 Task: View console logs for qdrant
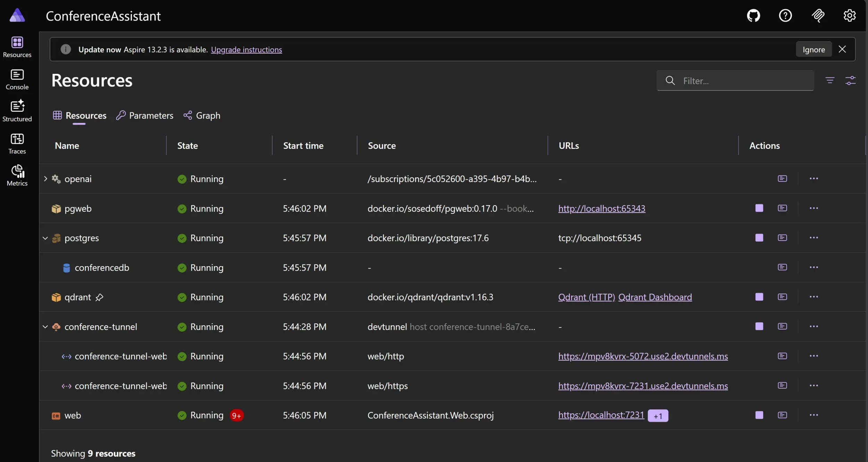(782, 297)
